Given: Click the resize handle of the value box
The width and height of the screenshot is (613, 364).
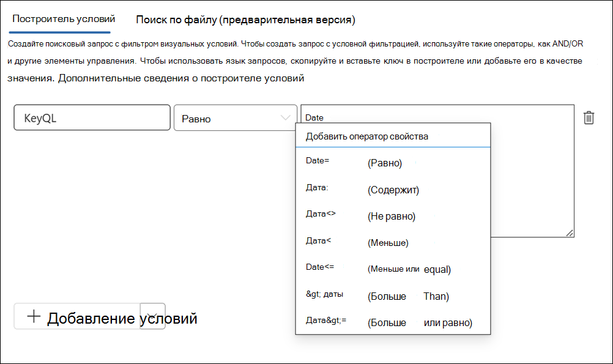Looking at the screenshot, I should tap(569, 233).
